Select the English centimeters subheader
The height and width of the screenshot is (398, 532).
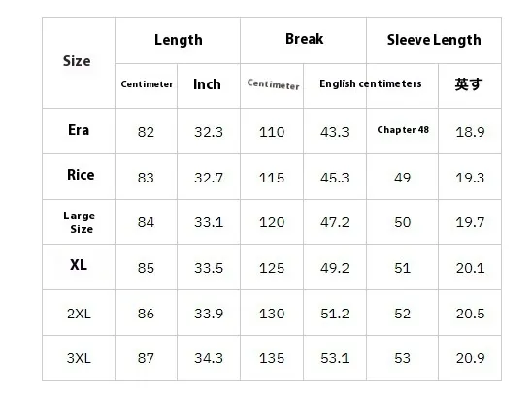(x=371, y=83)
